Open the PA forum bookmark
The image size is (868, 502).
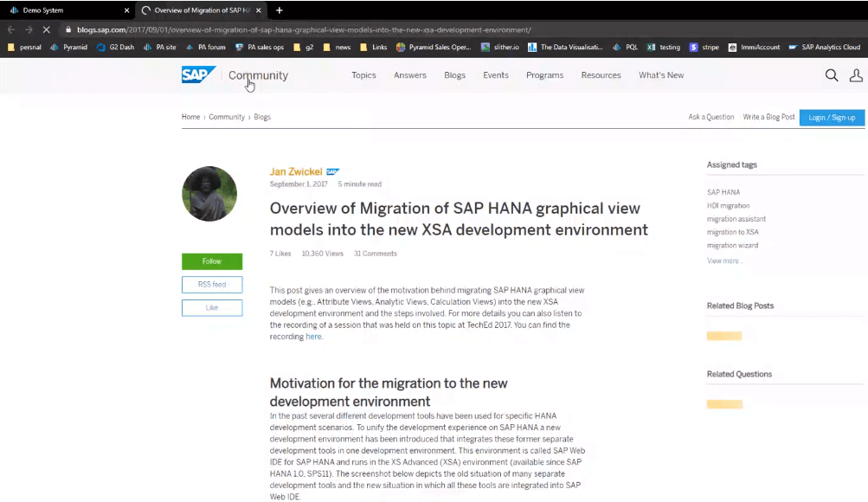205,47
